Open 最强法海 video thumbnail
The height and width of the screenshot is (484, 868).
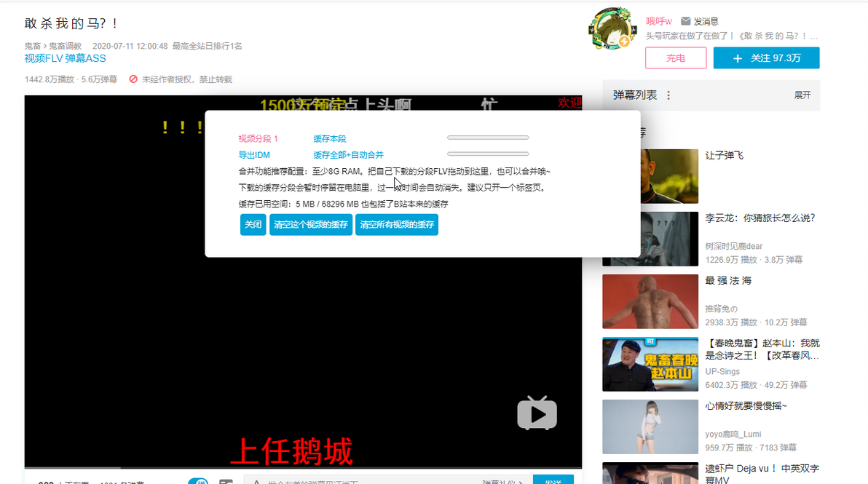(x=650, y=301)
